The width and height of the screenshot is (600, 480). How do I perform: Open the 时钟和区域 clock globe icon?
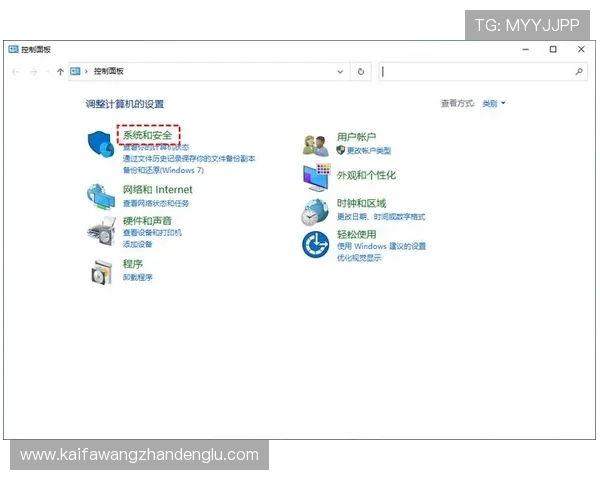pos(315,212)
